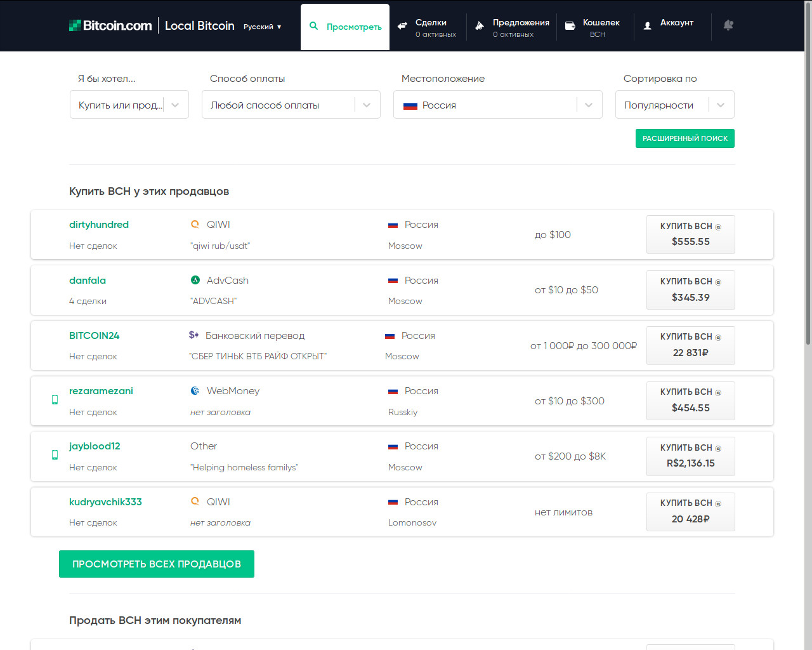Viewport: 812px width, 650px height.
Task: Click the Local Bitcoin title link
Action: click(x=200, y=25)
